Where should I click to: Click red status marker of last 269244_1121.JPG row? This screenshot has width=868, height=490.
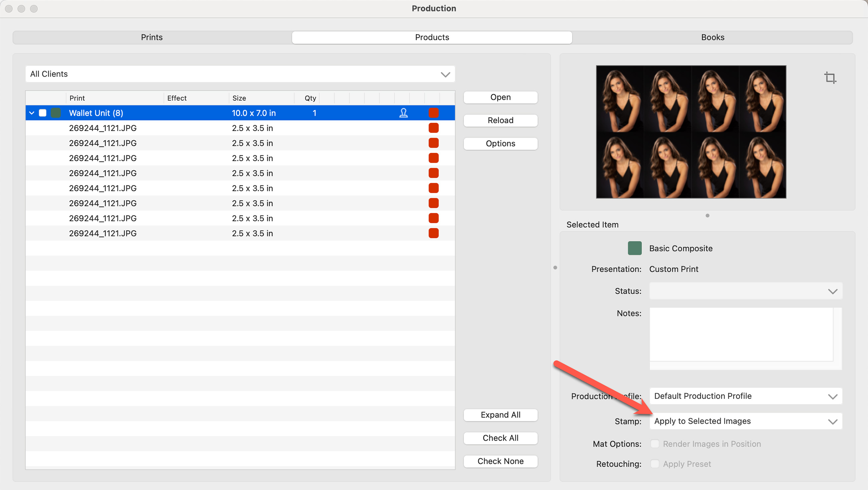point(433,233)
